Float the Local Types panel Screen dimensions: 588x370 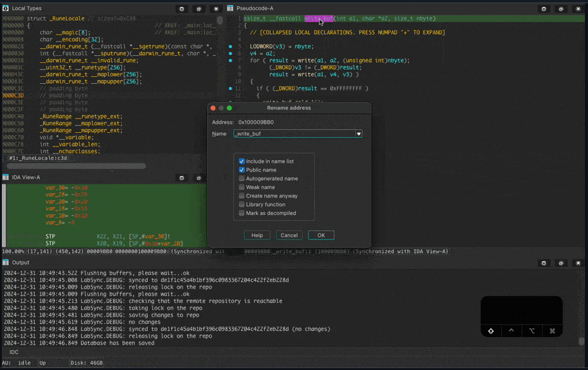point(199,9)
